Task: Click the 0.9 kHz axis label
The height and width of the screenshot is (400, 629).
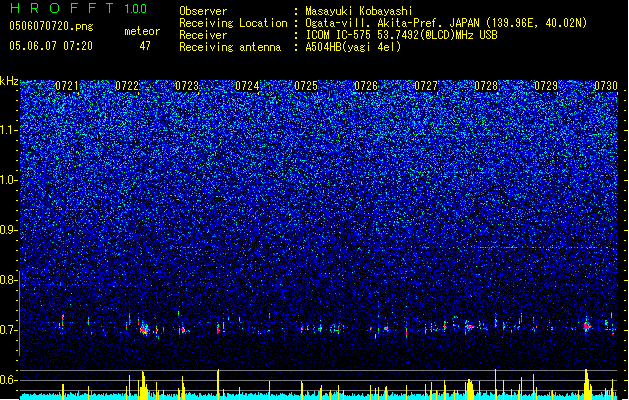Action: pyautogui.click(x=9, y=230)
